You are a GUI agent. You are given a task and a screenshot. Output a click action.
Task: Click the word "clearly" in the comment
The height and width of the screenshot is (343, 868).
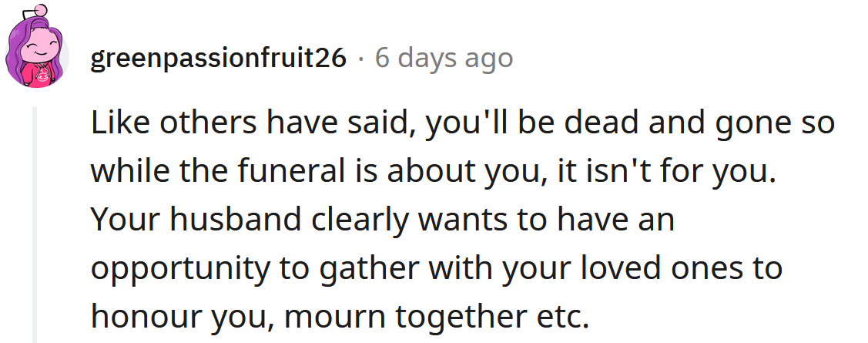pos(359,220)
